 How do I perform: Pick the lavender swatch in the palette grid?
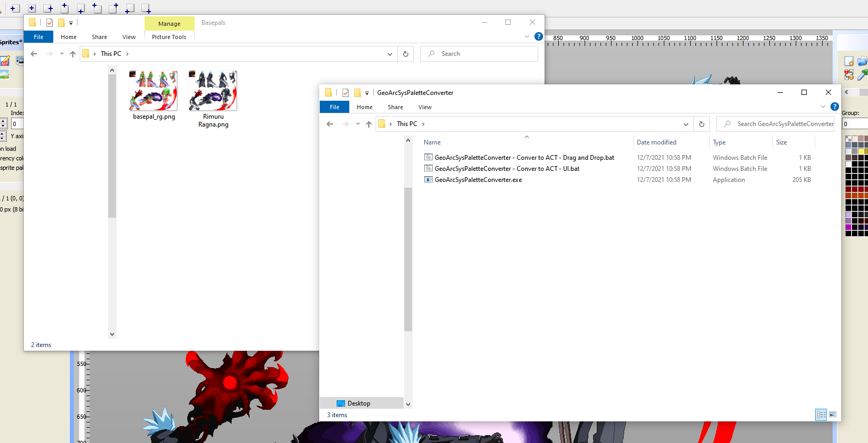point(848,215)
